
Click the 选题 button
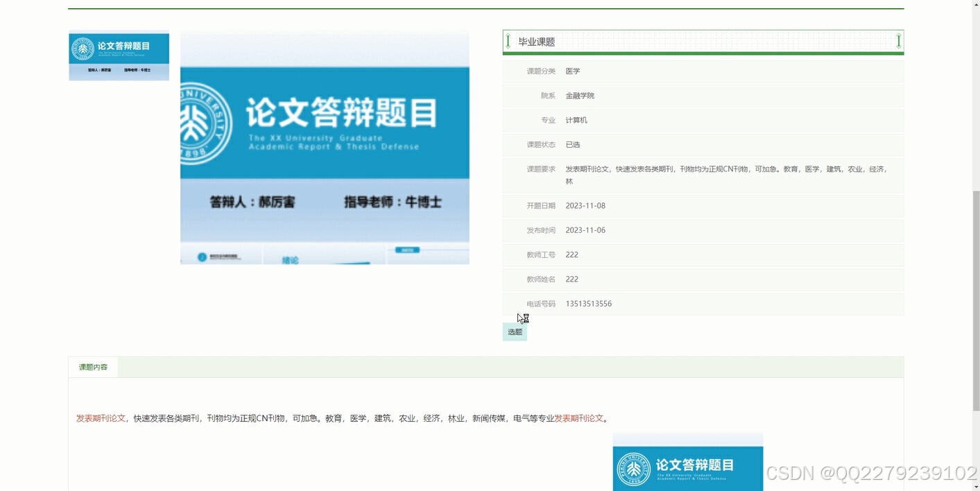click(x=514, y=331)
